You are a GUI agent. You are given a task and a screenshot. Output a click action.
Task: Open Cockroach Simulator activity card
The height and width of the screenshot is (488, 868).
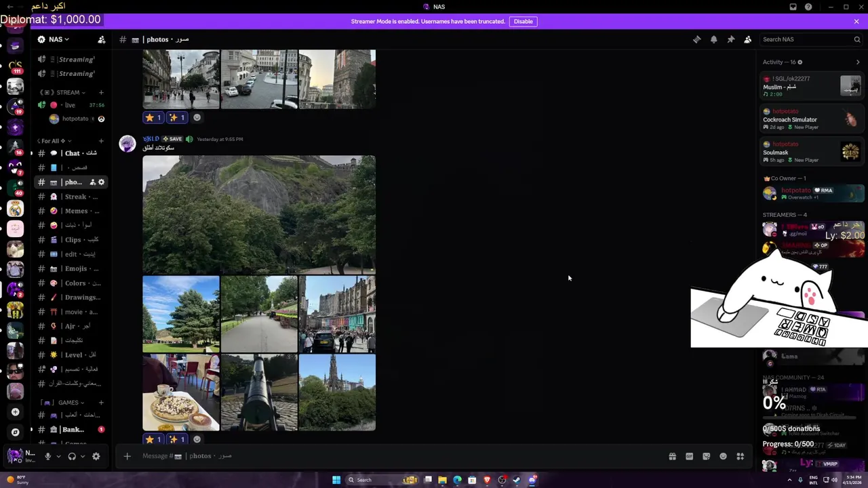(812, 119)
